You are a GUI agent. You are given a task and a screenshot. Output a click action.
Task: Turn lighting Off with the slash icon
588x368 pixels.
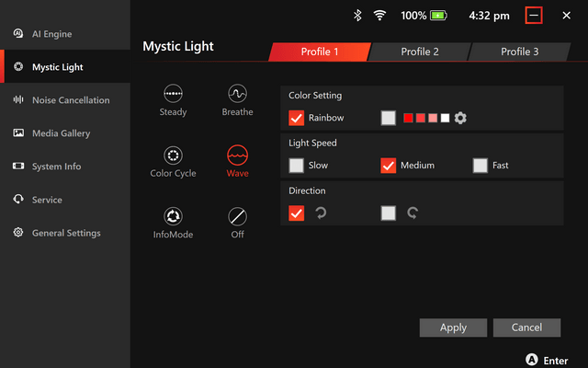pyautogui.click(x=237, y=216)
